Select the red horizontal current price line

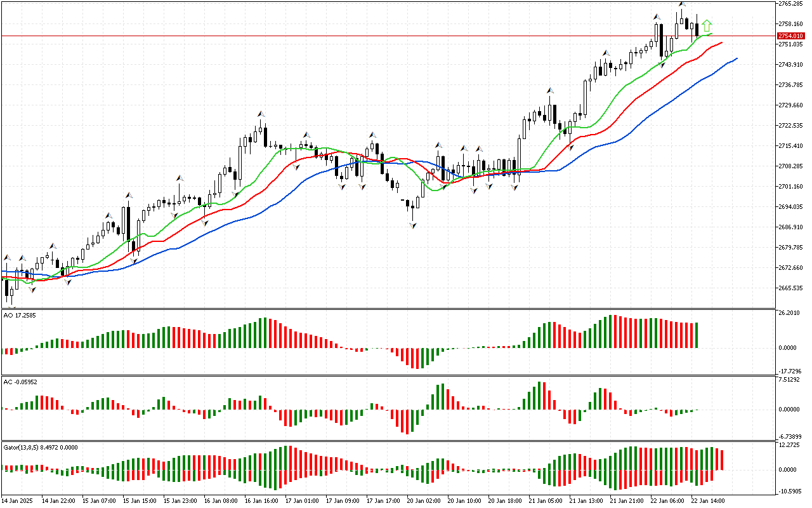pyautogui.click(x=388, y=36)
